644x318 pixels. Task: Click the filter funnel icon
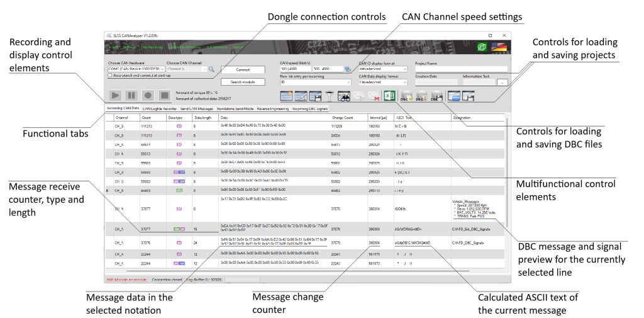coord(330,96)
